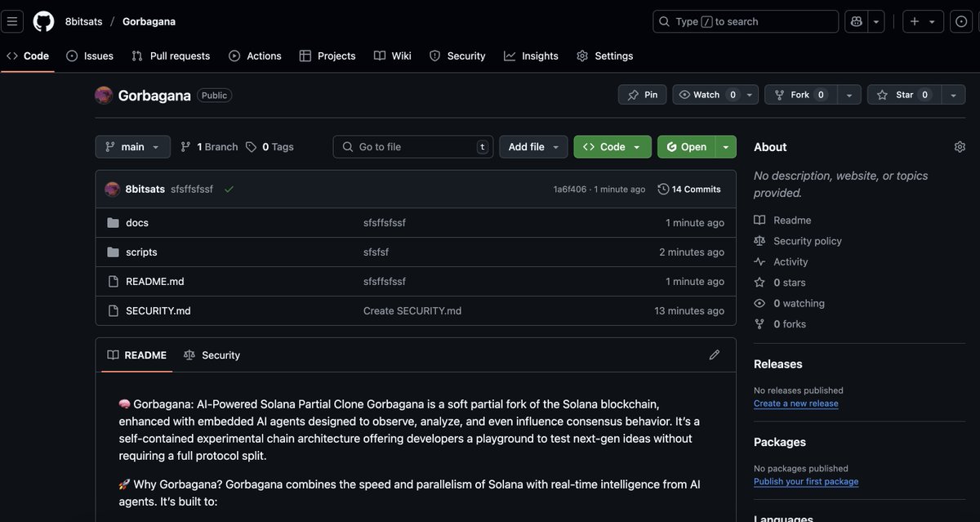Open the Readme link in About sidebar
The height and width of the screenshot is (522, 980).
(x=782, y=221)
